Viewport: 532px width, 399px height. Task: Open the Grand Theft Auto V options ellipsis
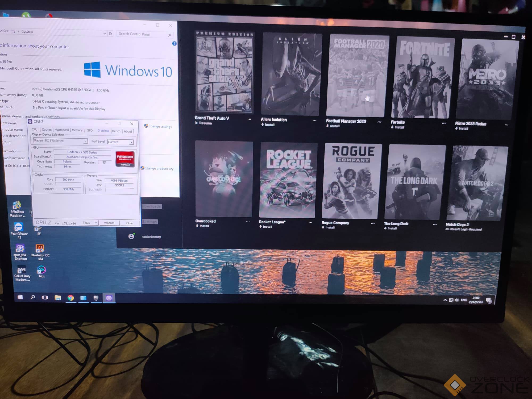click(x=249, y=119)
